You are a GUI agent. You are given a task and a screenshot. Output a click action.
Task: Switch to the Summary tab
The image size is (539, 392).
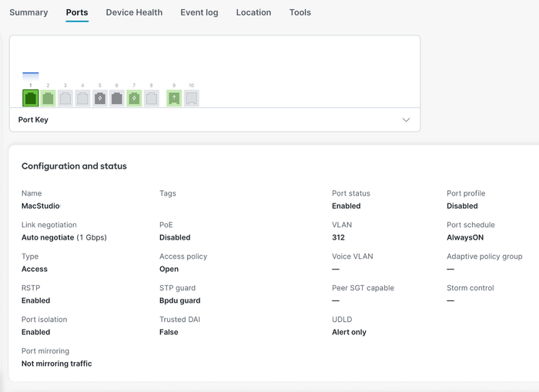(x=28, y=12)
